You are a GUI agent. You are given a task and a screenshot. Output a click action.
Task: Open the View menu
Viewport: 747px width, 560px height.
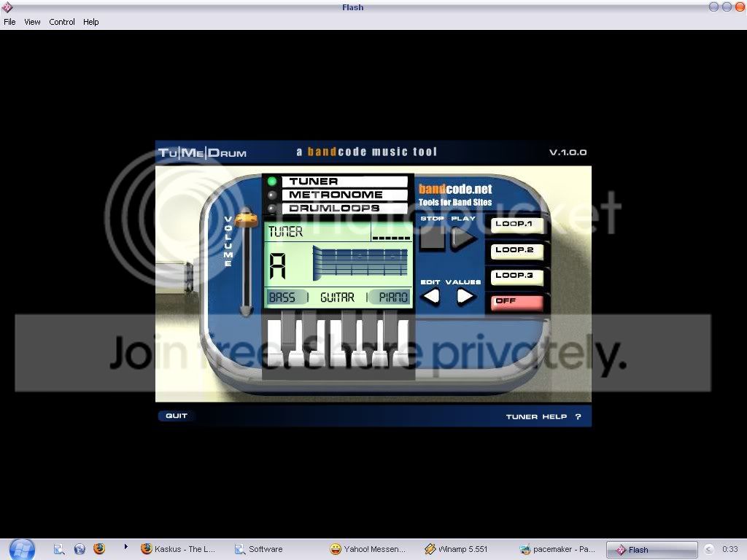tap(32, 22)
